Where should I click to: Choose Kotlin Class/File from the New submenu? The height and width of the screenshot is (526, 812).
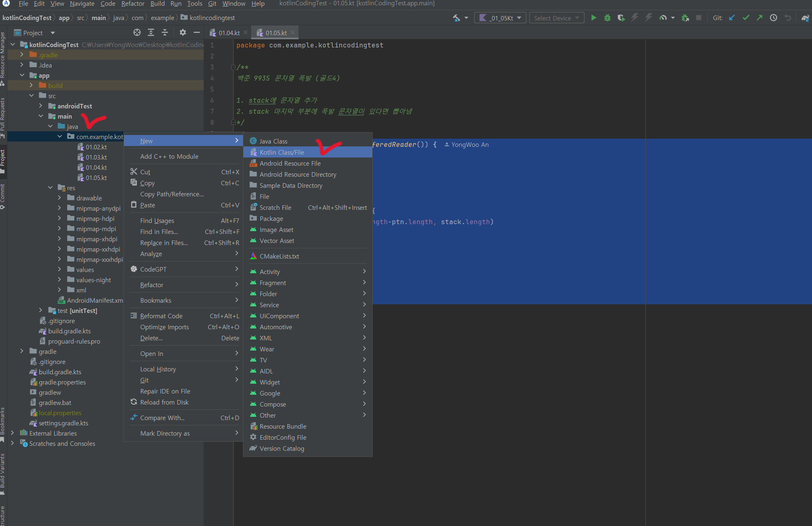point(282,152)
